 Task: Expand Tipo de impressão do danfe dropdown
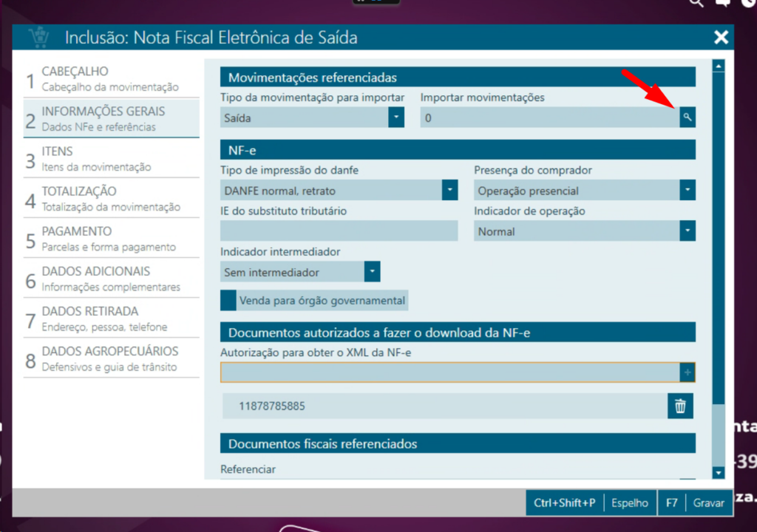pyautogui.click(x=449, y=191)
